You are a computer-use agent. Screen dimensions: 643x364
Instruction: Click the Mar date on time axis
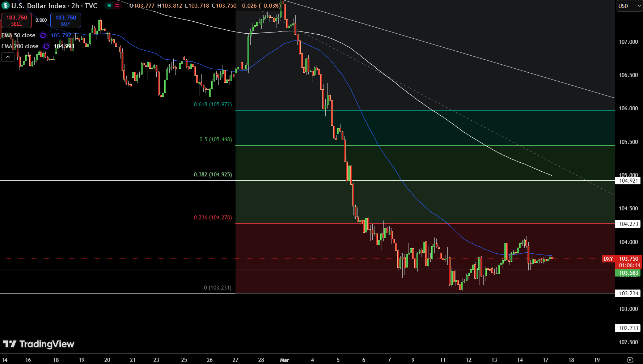285,360
